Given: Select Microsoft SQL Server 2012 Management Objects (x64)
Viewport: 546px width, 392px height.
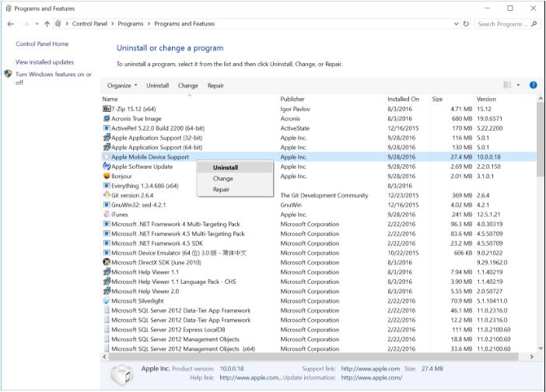Looking at the screenshot, I should [319, 348].
